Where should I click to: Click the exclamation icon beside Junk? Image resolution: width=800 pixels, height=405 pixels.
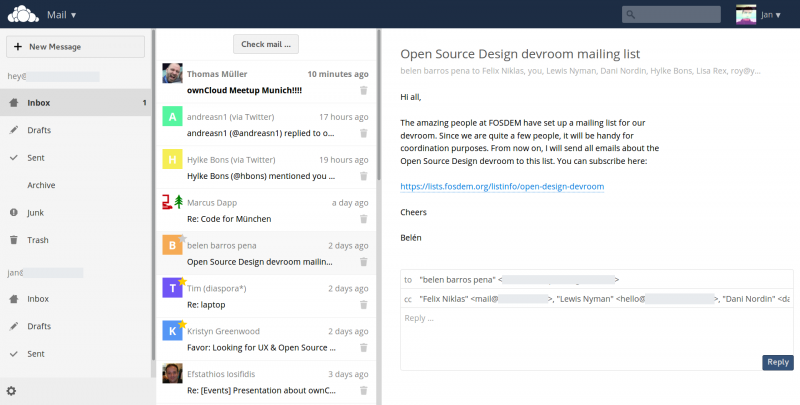point(14,213)
